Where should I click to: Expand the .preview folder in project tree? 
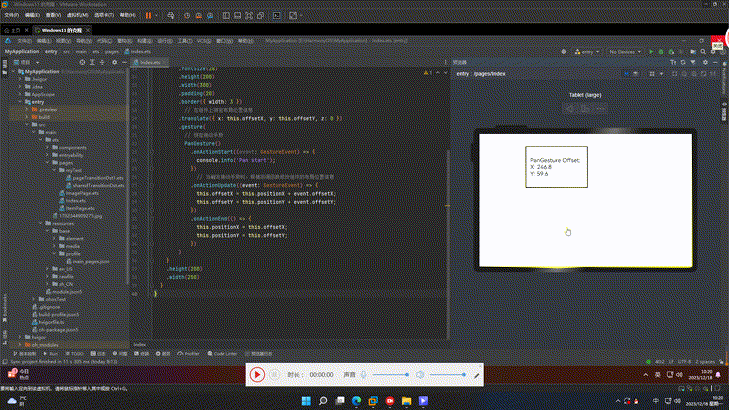[27, 110]
